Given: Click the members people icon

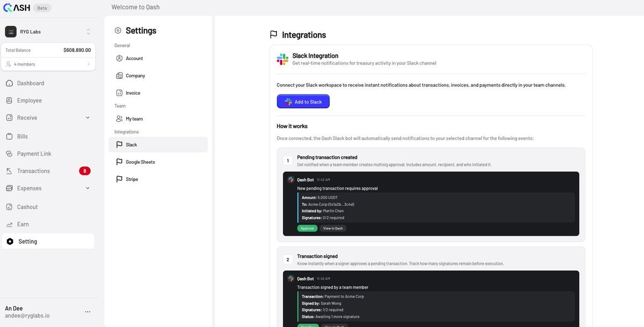Looking at the screenshot, I should [x=9, y=64].
